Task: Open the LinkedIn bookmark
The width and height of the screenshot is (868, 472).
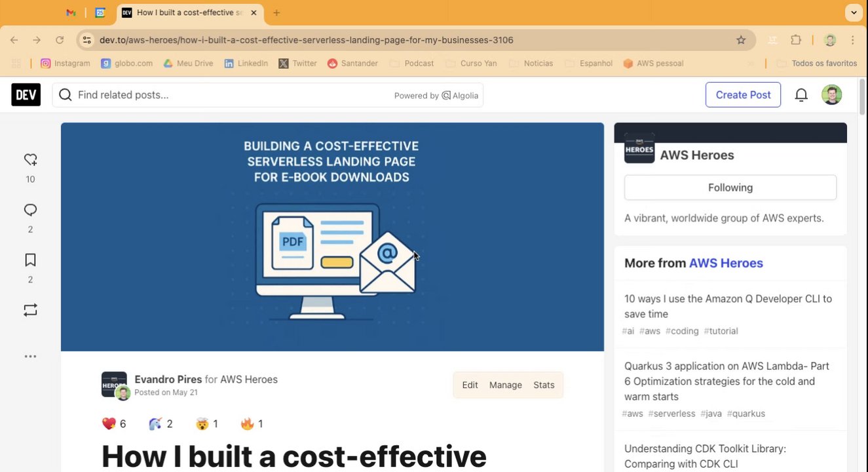Action: (x=246, y=64)
